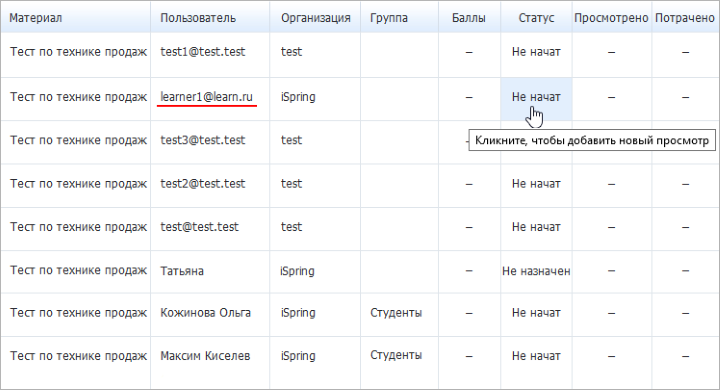
Task: Click Баллы dash in test1@test.test row
Action: 469,52
